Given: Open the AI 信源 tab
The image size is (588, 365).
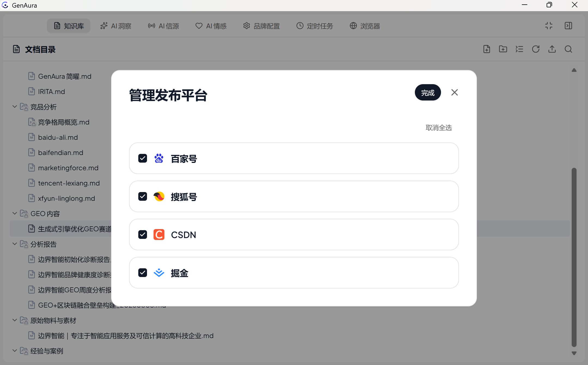Looking at the screenshot, I should pos(163,26).
